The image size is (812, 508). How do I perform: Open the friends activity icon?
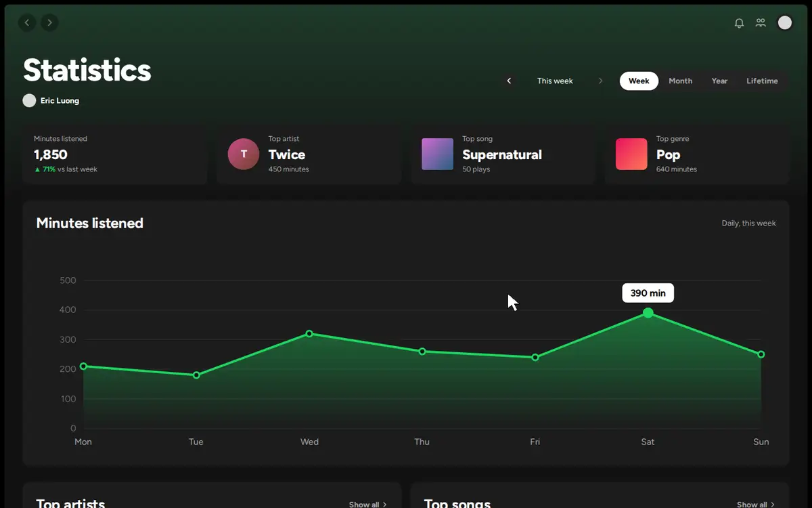pos(761,23)
